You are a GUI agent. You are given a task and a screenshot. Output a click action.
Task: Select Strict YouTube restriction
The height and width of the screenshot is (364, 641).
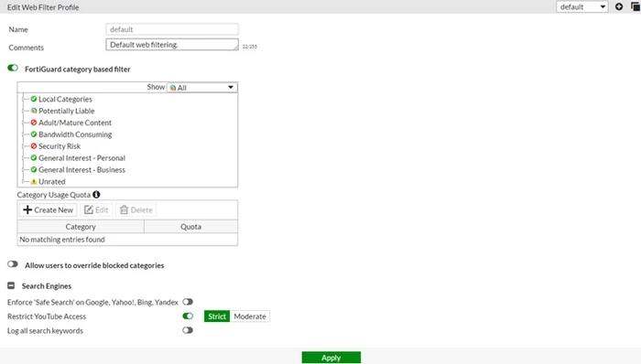tap(217, 316)
